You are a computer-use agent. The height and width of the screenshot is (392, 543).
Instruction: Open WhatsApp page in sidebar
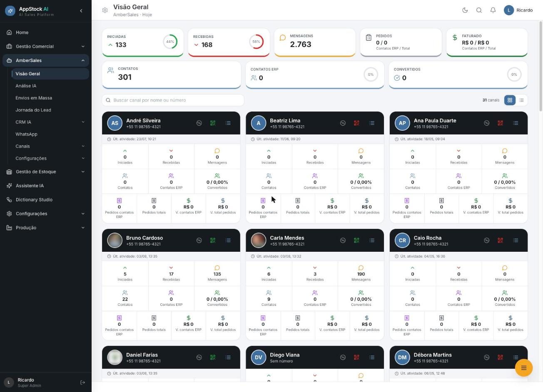[x=50, y=134]
